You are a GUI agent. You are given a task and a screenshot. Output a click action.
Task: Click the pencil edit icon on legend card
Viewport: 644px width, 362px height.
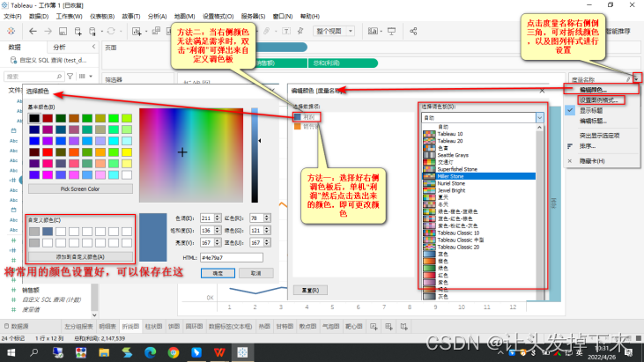point(628,79)
